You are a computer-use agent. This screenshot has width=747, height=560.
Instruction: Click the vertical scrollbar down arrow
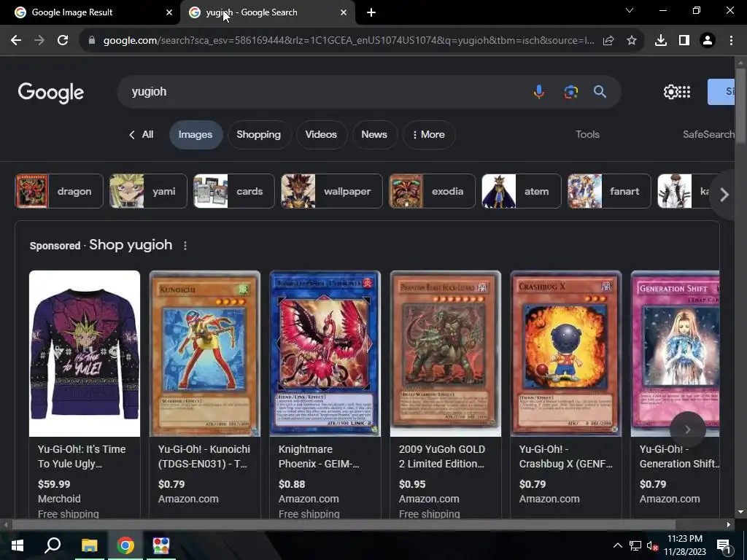coord(740,512)
